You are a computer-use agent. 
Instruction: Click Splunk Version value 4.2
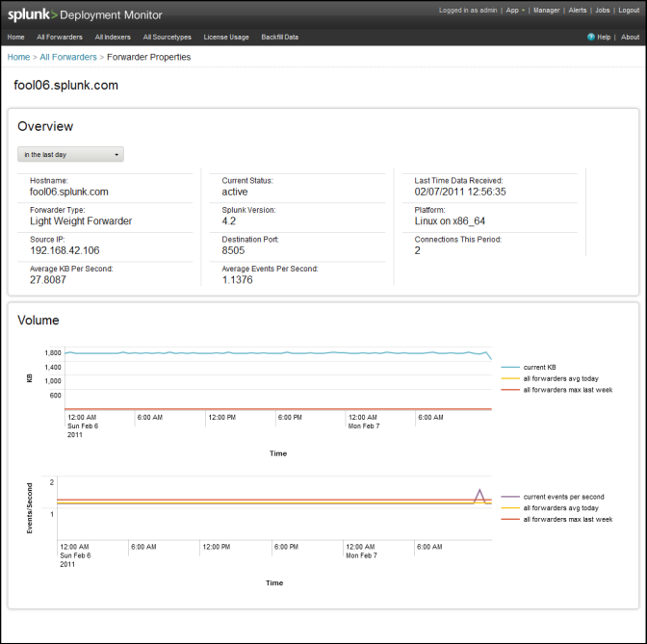click(x=229, y=221)
